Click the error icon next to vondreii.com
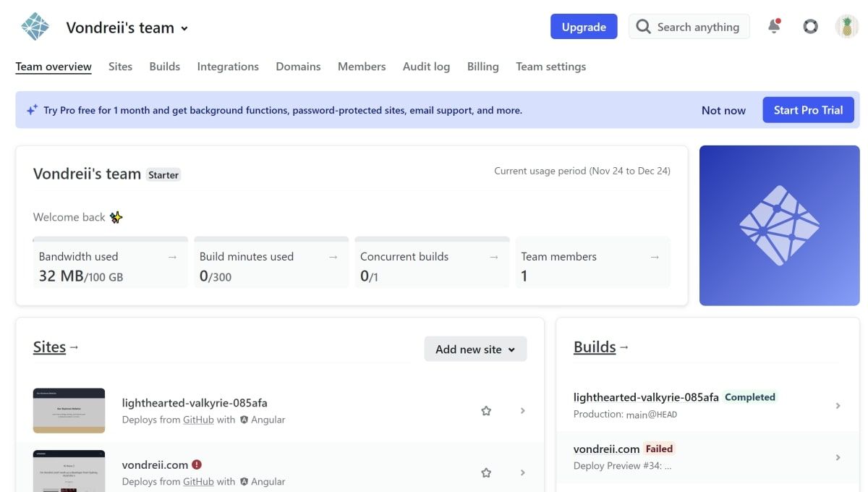868x492 pixels. point(196,465)
